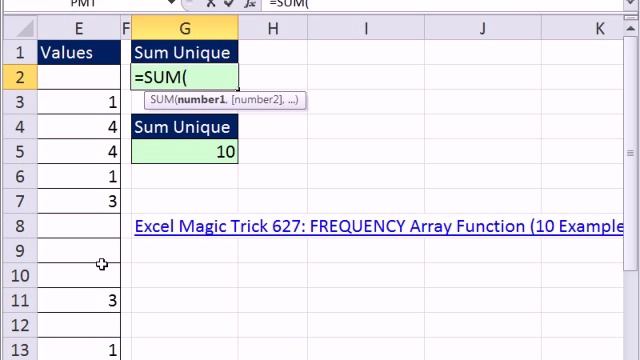Open the Name Box dropdown arrow
The width and height of the screenshot is (640, 360).
(x=172, y=3)
